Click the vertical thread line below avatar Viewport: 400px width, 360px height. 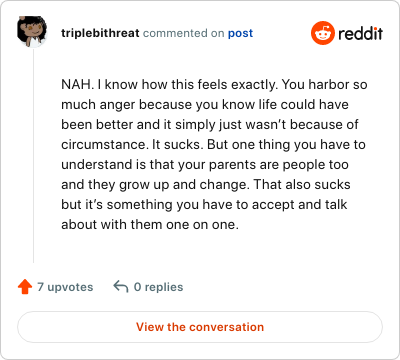[33, 155]
